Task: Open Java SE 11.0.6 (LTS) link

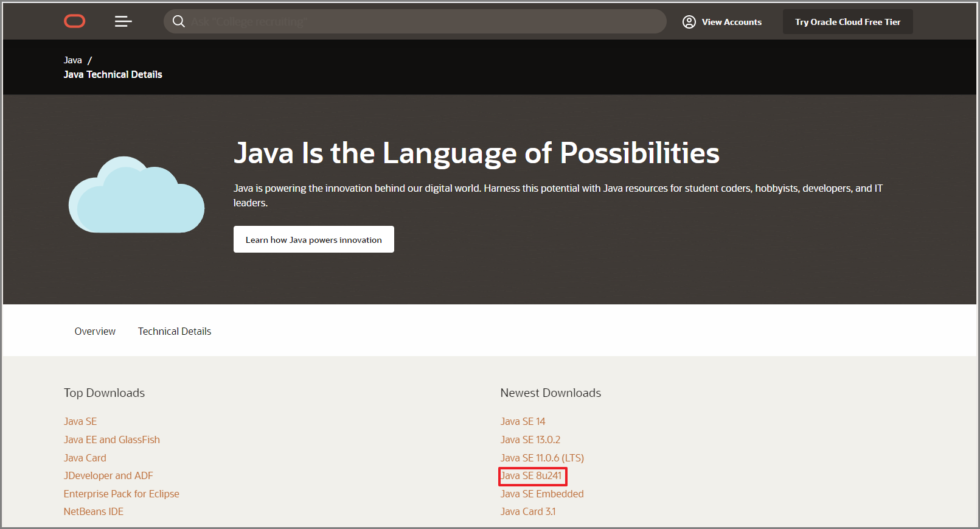Action: (x=542, y=458)
